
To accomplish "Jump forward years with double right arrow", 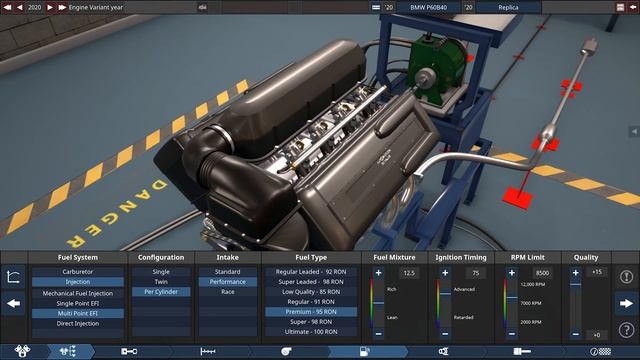I will (x=62, y=7).
